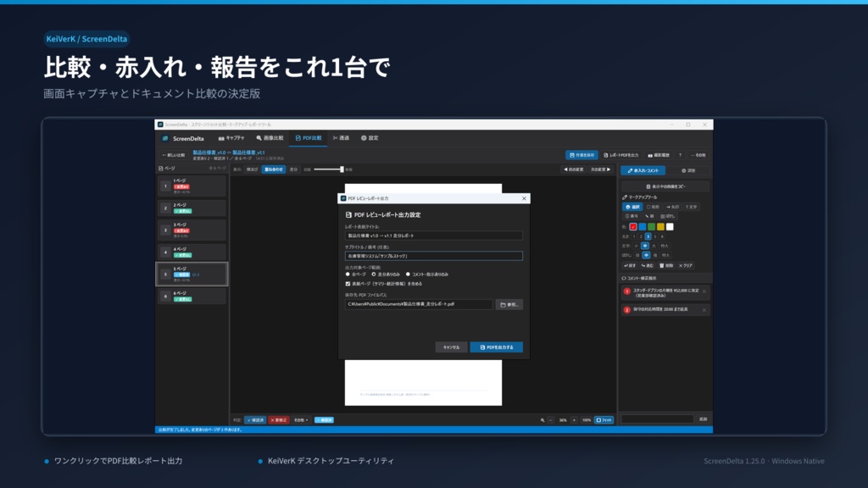Viewport: 868px width, 488px height.
Task: Select the 横並び display mode
Action: pyautogui.click(x=252, y=169)
